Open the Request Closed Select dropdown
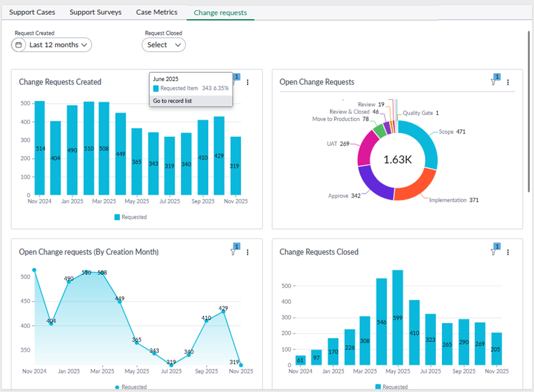534x392 pixels. (x=164, y=45)
